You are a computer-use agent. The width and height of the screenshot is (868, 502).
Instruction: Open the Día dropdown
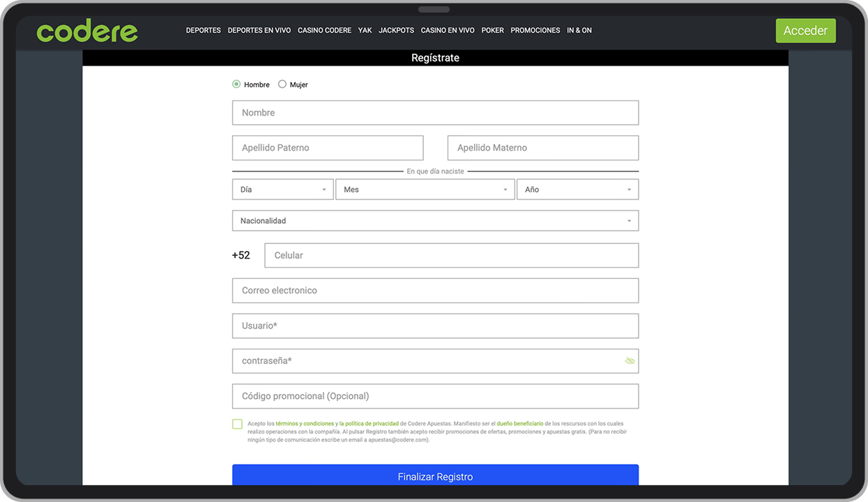(x=282, y=189)
